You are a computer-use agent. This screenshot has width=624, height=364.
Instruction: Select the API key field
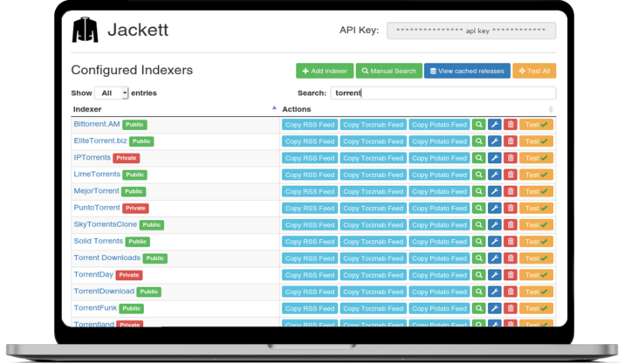pyautogui.click(x=471, y=31)
